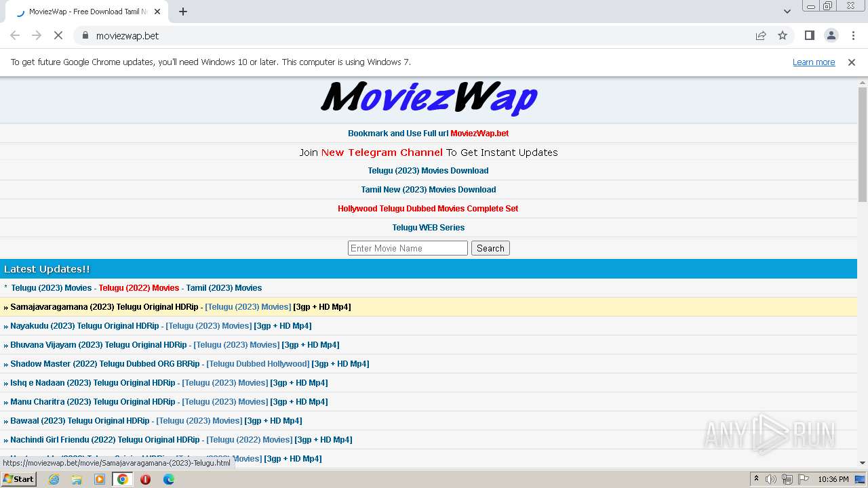Click the Search button

(x=490, y=248)
